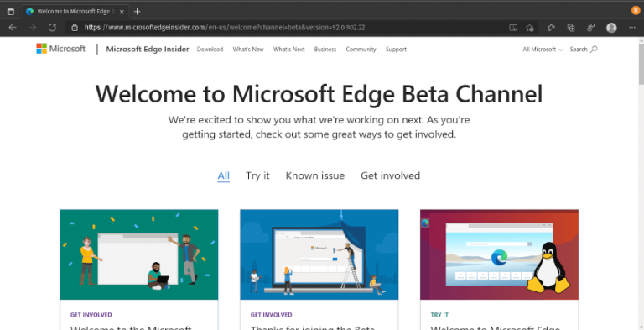Screen dimensions: 644x330
Task: Click the profile avatar icon
Action: (611, 28)
